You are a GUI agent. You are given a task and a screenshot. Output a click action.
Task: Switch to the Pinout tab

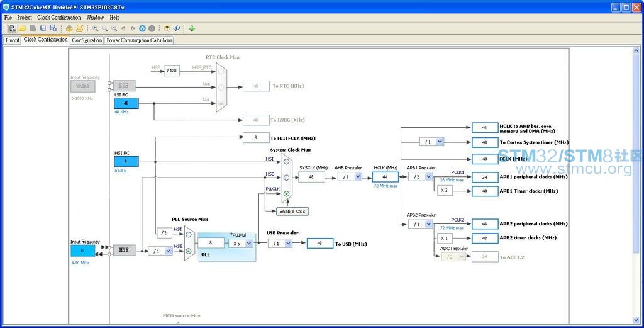(x=13, y=40)
